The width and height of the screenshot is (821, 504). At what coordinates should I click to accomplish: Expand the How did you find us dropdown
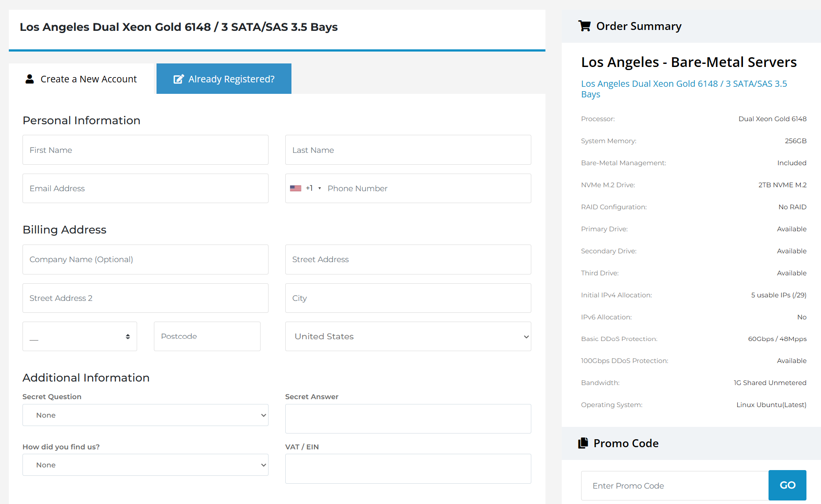click(x=146, y=465)
